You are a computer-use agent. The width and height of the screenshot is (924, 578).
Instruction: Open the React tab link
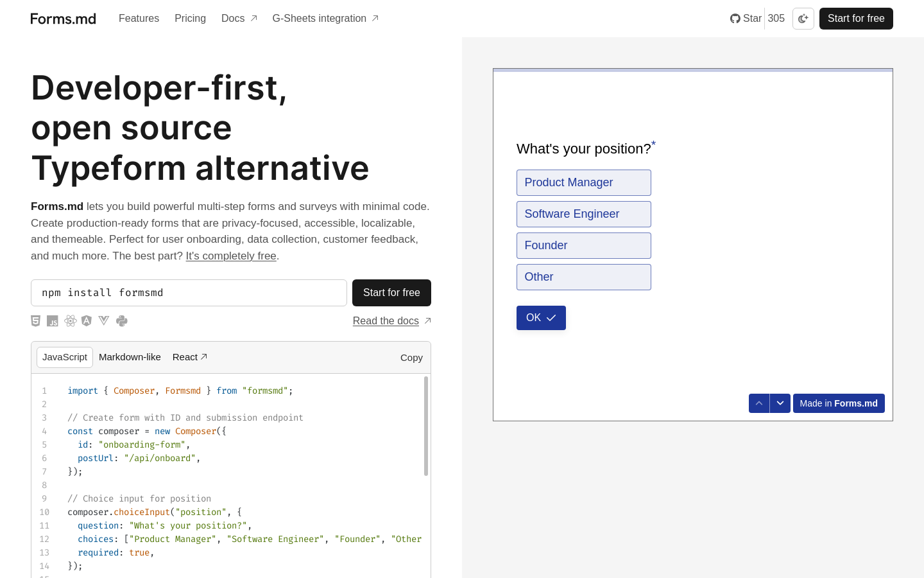tap(190, 357)
